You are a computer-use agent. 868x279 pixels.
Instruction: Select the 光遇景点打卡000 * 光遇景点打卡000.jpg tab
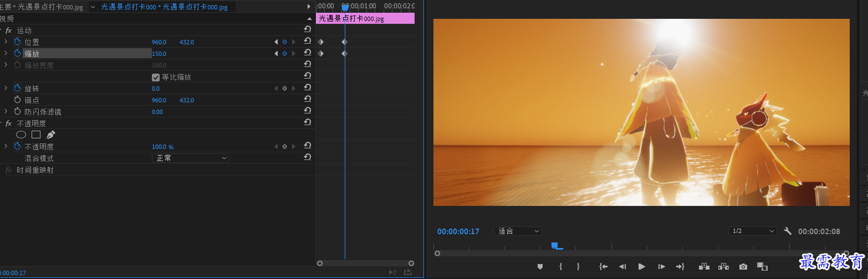(x=164, y=7)
